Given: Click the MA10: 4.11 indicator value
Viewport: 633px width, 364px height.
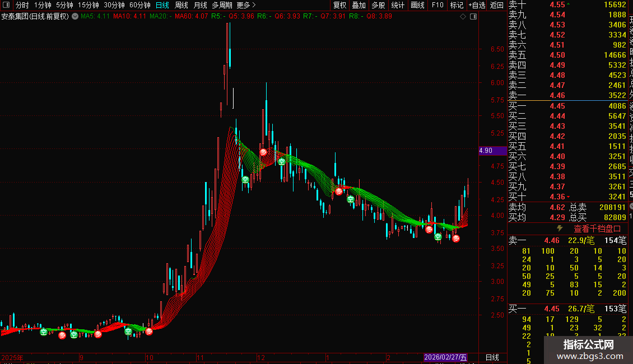Looking at the screenshot, I should point(129,17).
